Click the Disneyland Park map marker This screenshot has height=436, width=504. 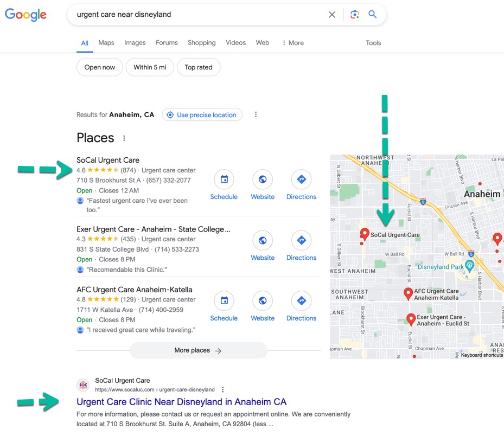click(470, 266)
